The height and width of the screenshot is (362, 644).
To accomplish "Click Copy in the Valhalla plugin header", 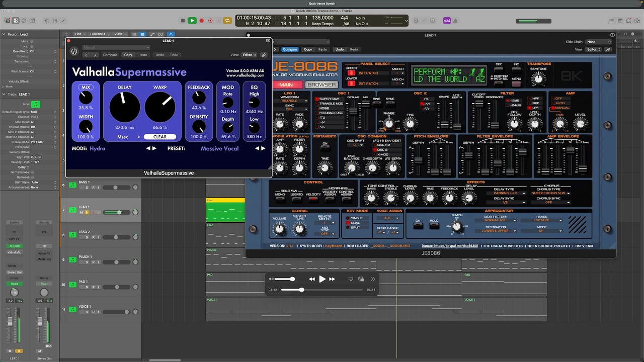I will [128, 55].
